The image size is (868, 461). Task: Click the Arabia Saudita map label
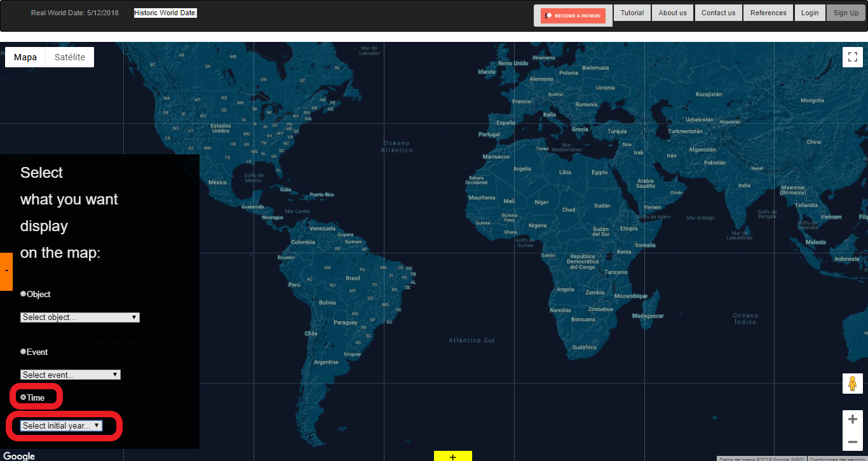pyautogui.click(x=646, y=184)
